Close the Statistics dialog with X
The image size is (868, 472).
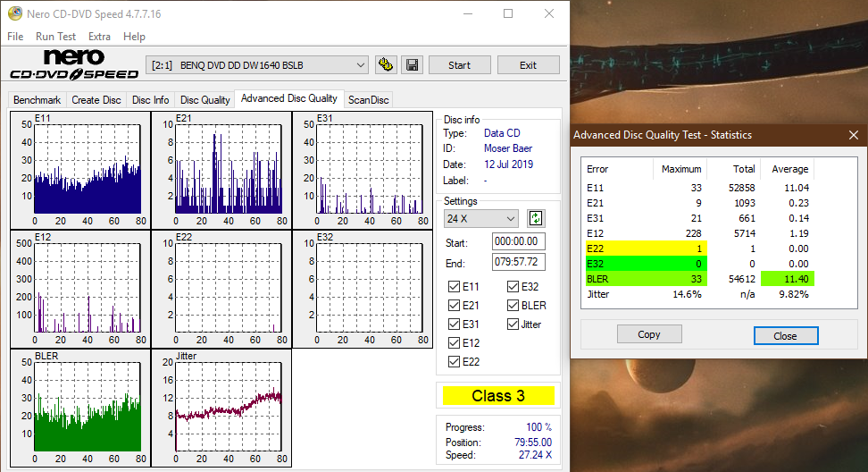point(854,135)
